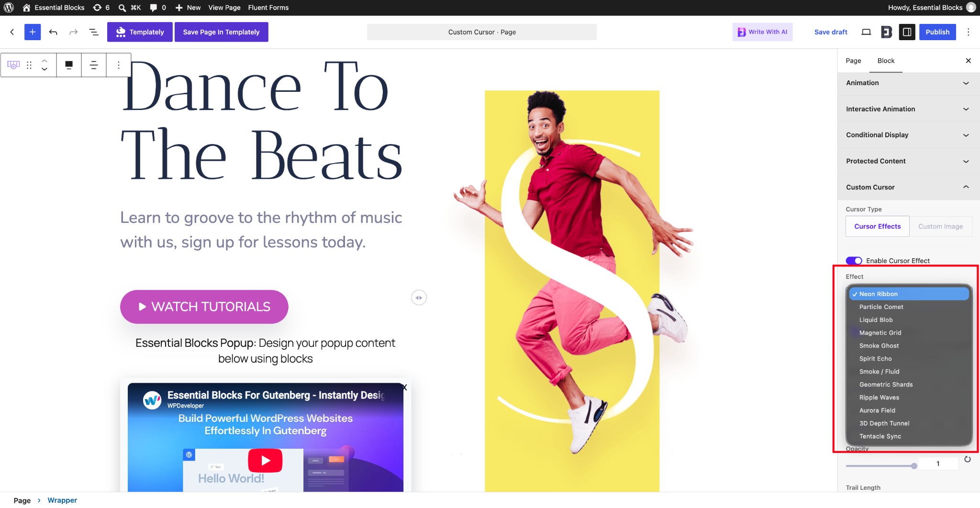The width and height of the screenshot is (980, 508).
Task: Open Fluent Forms admin bar menu
Action: pyautogui.click(x=268, y=8)
